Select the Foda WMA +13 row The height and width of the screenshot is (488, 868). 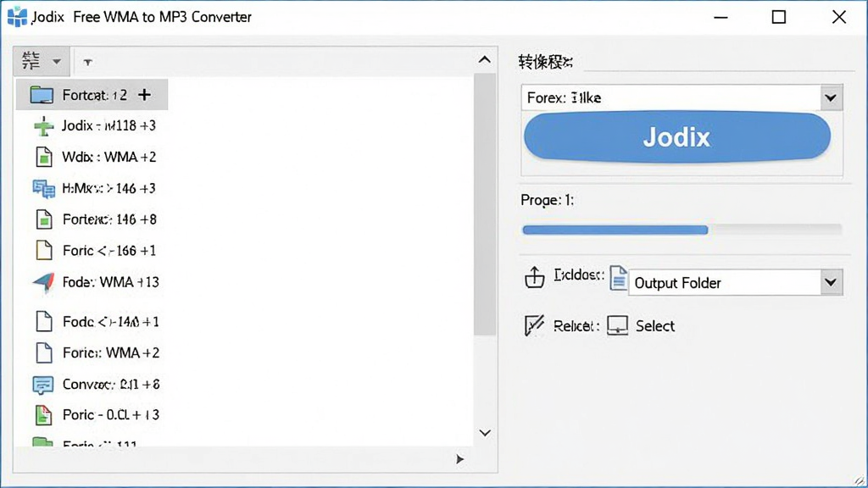point(95,282)
